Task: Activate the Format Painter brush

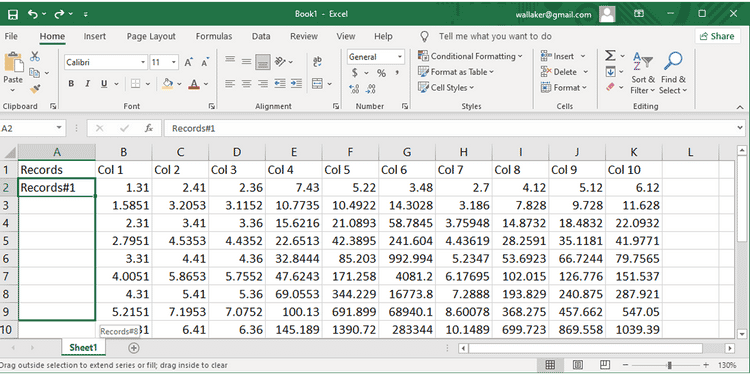Action: tap(35, 89)
